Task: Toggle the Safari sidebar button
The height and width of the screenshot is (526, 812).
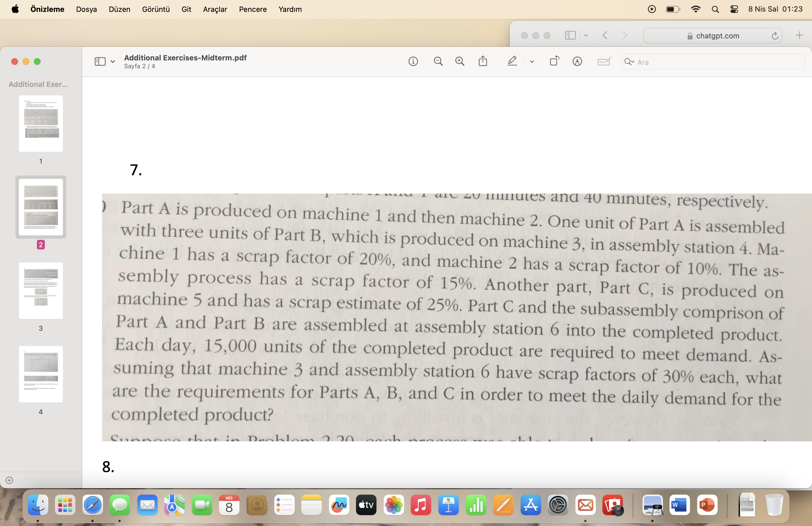Action: [x=570, y=35]
